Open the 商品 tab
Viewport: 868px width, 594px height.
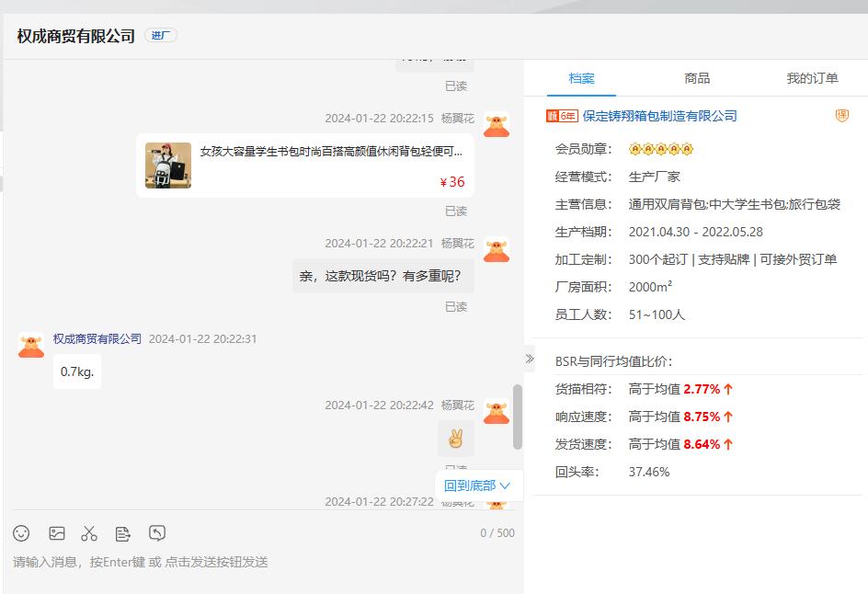click(697, 78)
